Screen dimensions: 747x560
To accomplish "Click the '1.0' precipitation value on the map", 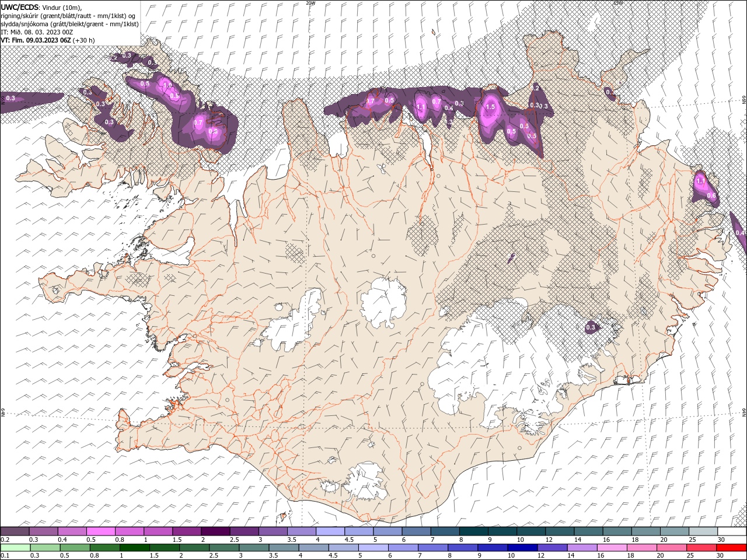I will (167, 86).
